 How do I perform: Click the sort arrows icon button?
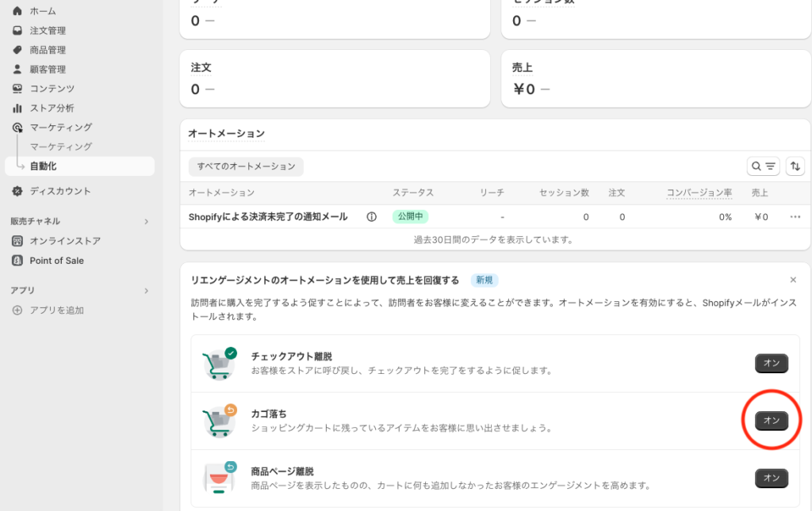point(795,166)
